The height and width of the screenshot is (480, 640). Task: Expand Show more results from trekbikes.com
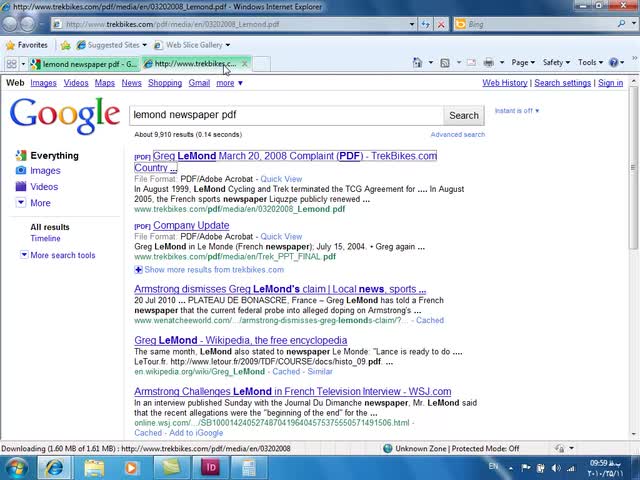coord(209,270)
